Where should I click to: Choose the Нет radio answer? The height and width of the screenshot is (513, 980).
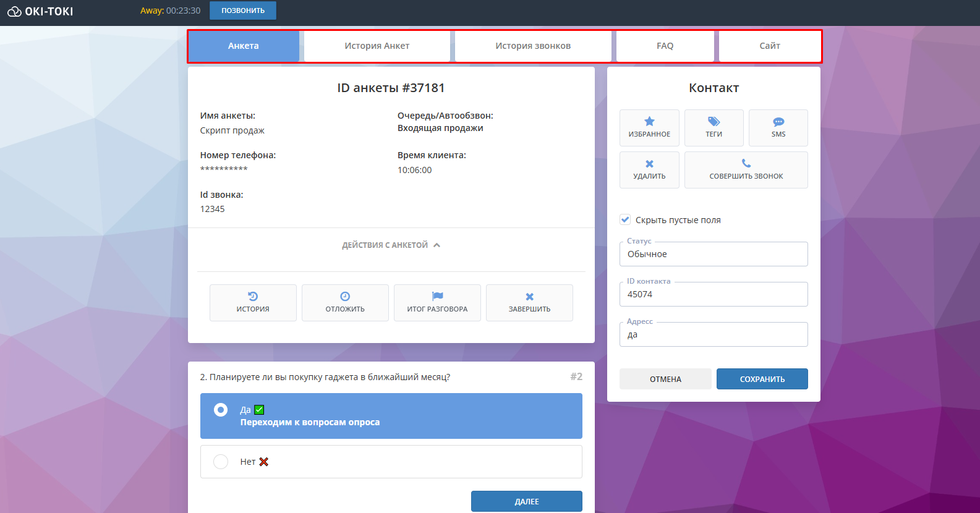221,462
